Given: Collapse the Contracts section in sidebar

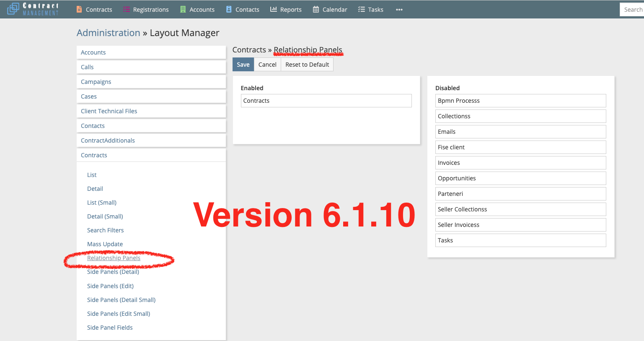Looking at the screenshot, I should pos(94,155).
